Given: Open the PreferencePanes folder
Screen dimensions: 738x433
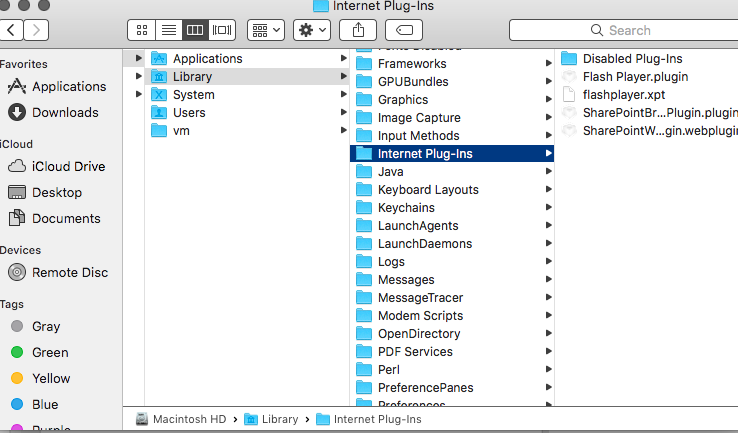Looking at the screenshot, I should [452, 388].
